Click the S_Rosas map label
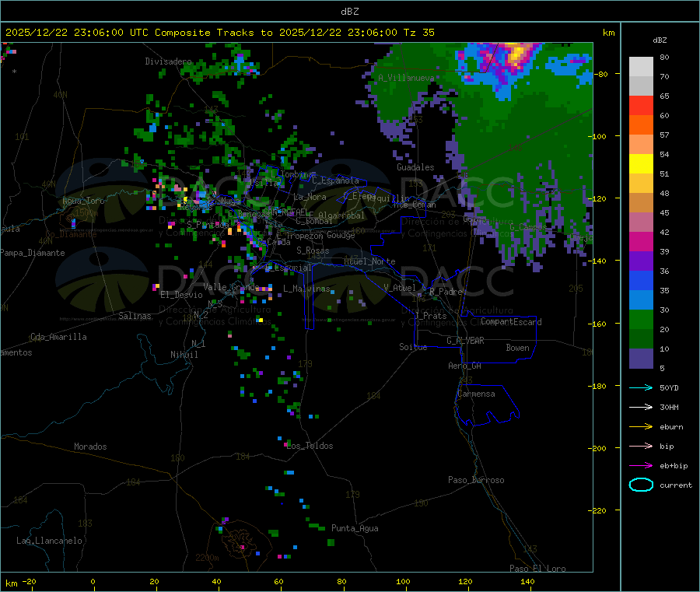 coord(313,250)
